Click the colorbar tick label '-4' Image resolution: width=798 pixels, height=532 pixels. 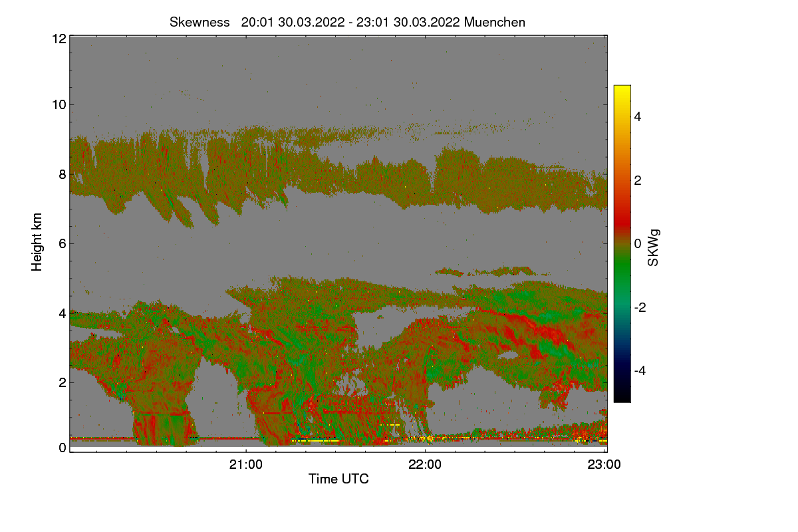point(640,370)
